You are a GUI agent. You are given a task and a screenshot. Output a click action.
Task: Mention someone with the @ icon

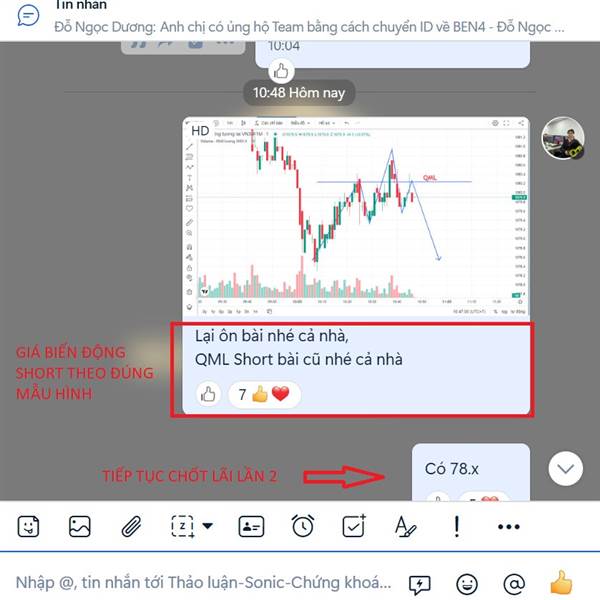pos(514,584)
